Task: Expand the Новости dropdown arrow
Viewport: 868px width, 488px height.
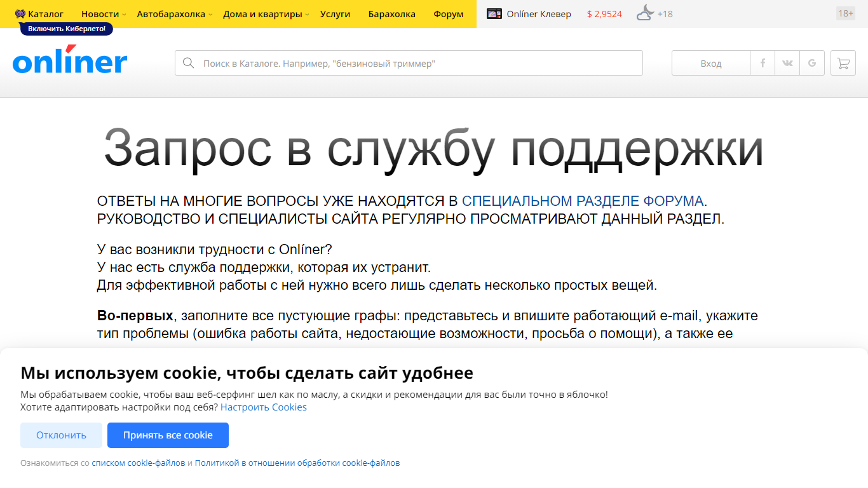Action: coord(124,15)
